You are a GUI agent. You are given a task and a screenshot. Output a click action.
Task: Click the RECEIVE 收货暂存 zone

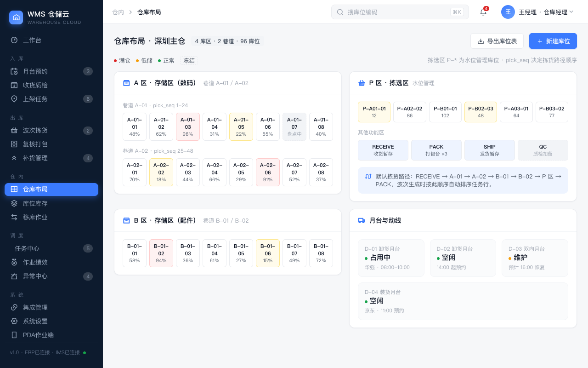pyautogui.click(x=383, y=150)
